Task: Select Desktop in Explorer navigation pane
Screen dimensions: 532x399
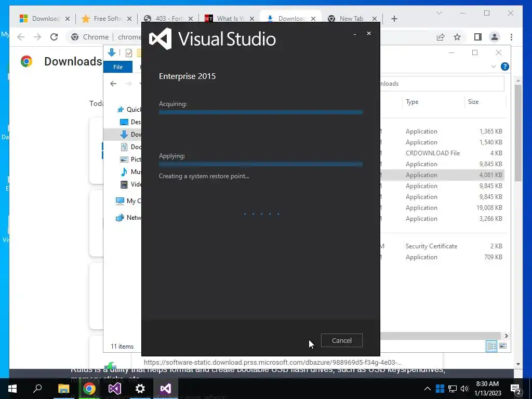Action: point(130,122)
